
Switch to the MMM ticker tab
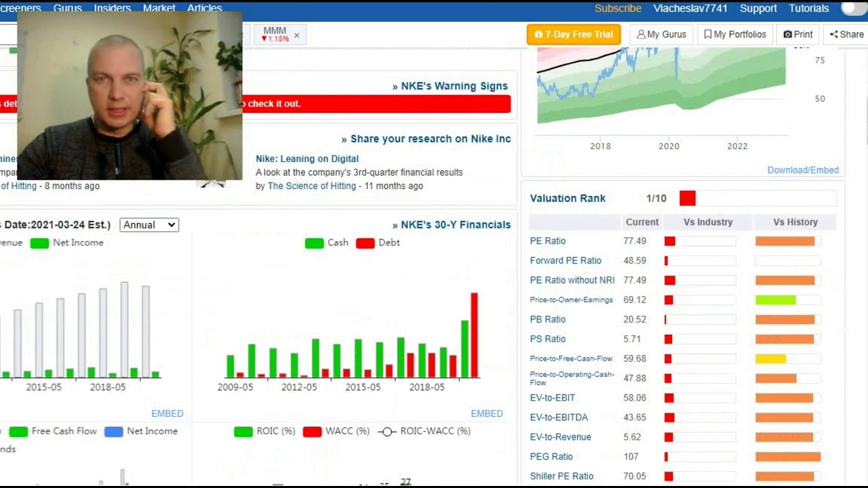275,35
